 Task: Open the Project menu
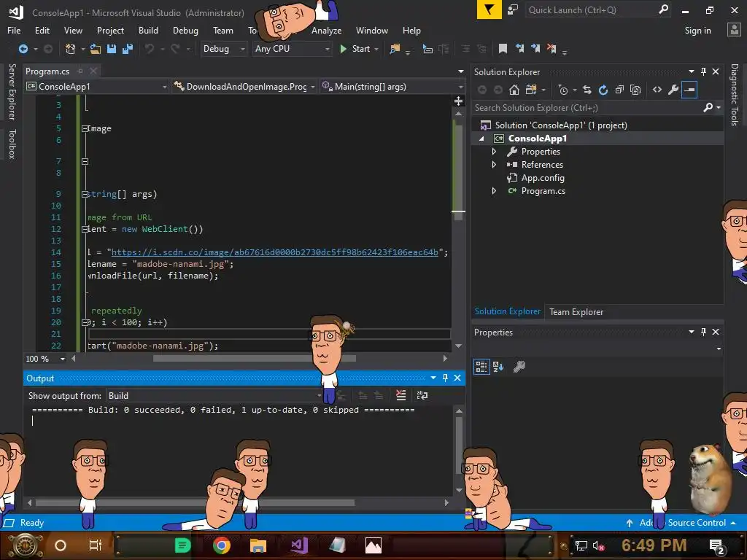pyautogui.click(x=110, y=31)
